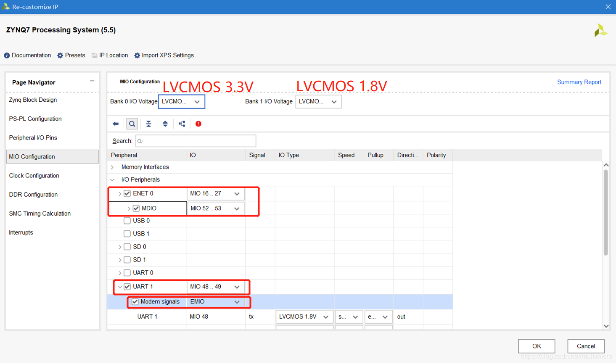Screen dimensions: 616x364
Task: Collapse the I/O Peripherals tree node
Action: (112, 180)
